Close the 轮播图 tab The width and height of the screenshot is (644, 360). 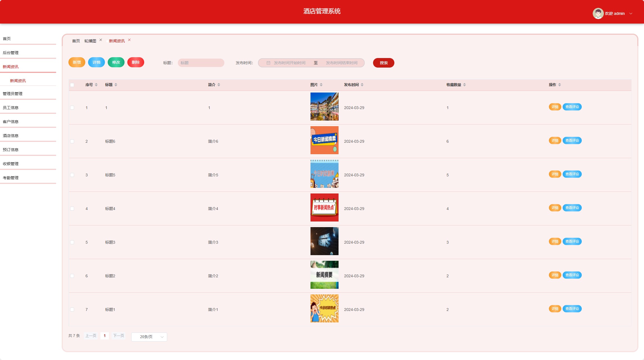pos(101,40)
